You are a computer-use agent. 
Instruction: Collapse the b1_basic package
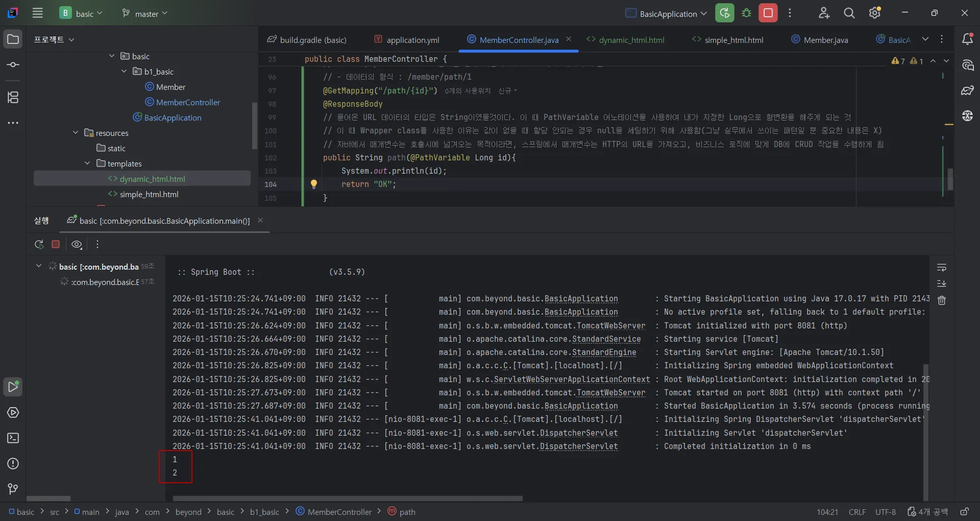(124, 72)
